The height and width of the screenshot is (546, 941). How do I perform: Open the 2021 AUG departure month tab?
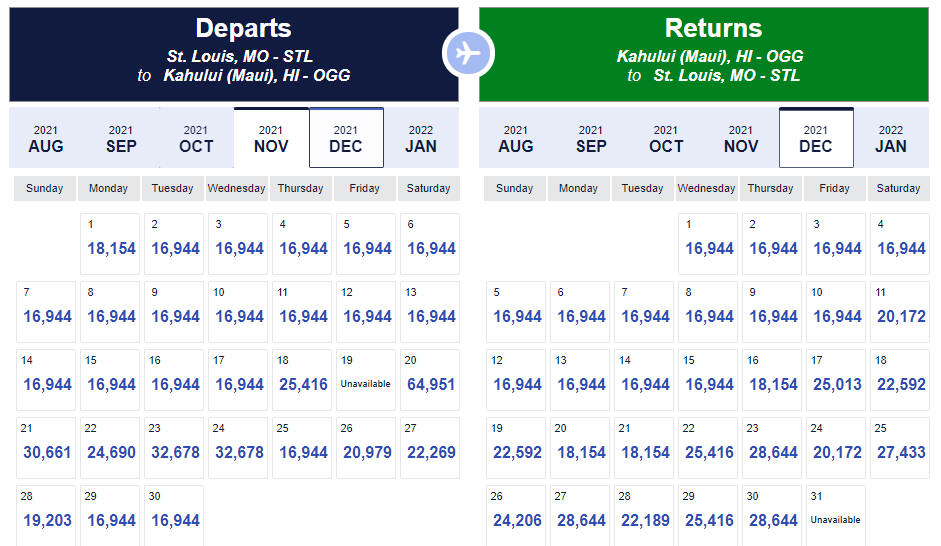coord(46,139)
